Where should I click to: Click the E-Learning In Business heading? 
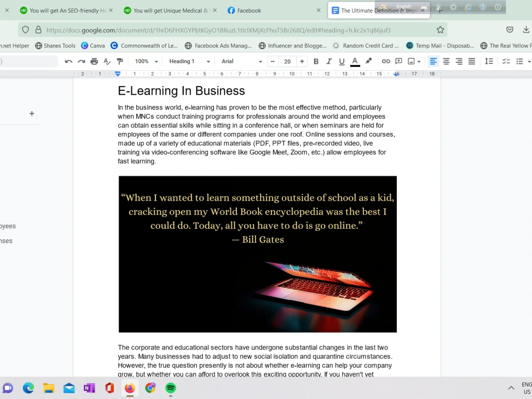pyautogui.click(x=181, y=91)
